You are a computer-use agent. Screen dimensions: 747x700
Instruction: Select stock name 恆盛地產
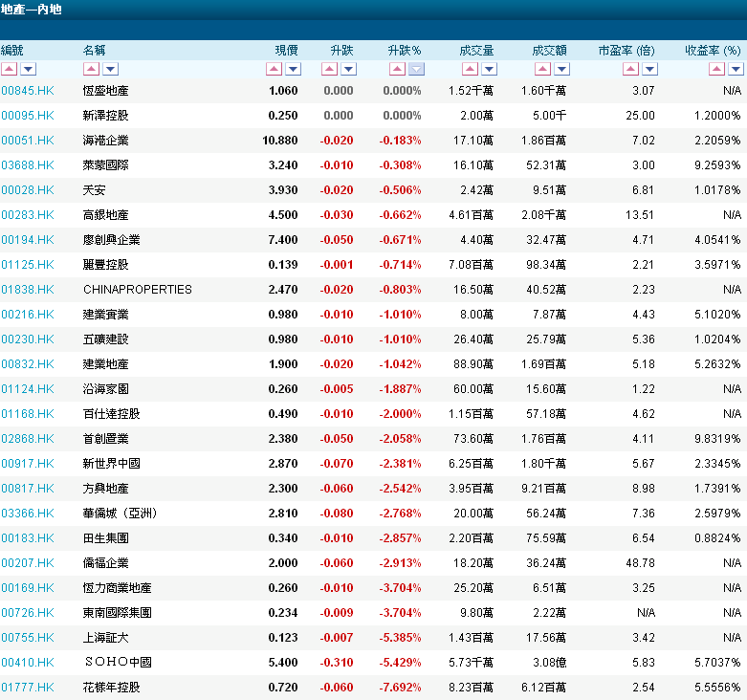point(106,91)
